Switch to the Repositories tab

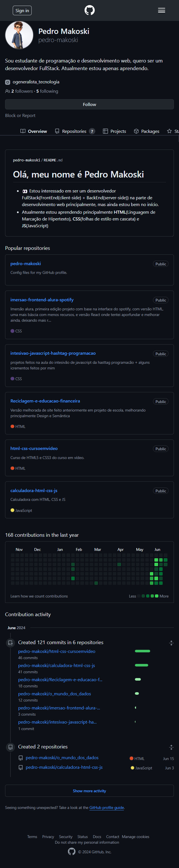coord(75,131)
